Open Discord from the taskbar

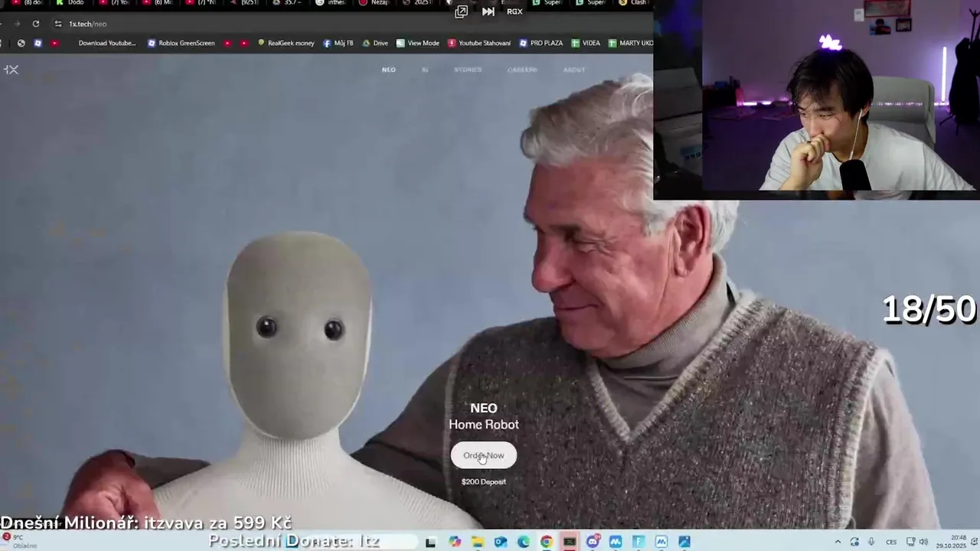(593, 542)
